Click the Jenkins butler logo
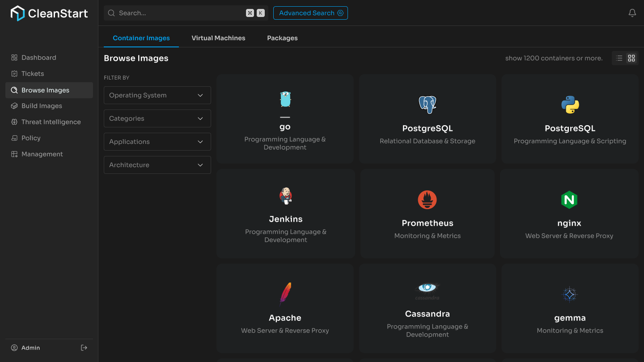Screen dimensions: 644x362 click(286, 196)
